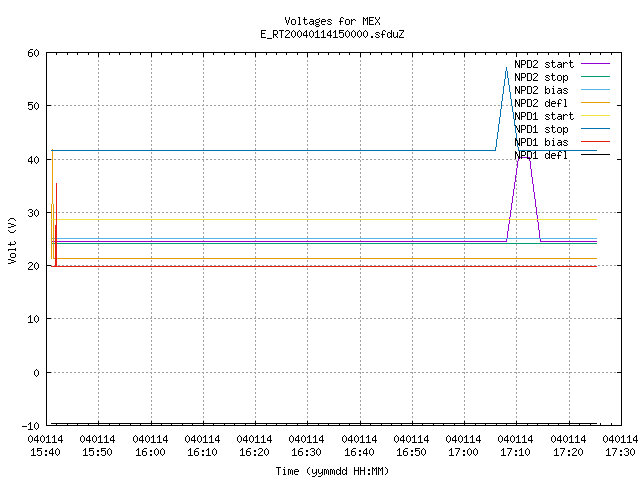The image size is (640, 480).
Task: Click the flat top of the purple NPD2 start bump
Action: click(524, 158)
